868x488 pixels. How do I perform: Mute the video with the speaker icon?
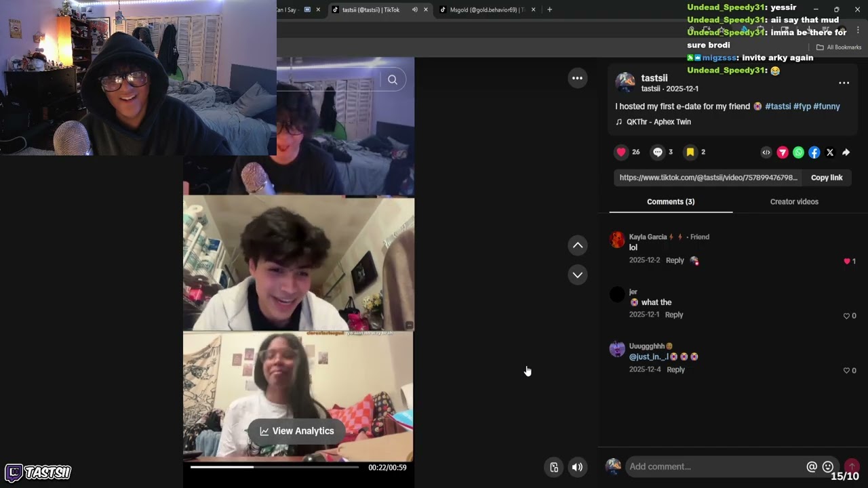(x=577, y=467)
